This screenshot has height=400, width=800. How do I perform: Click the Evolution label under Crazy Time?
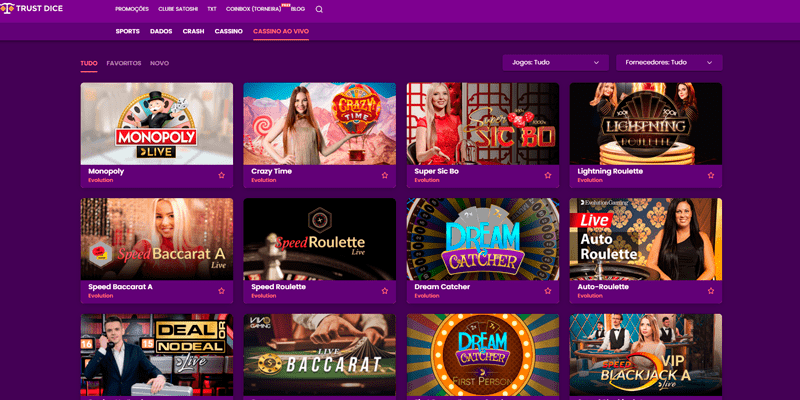(264, 180)
